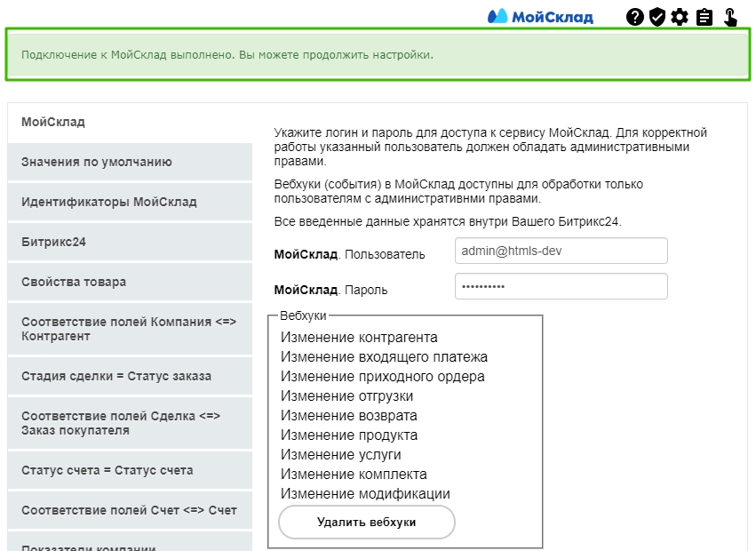
Task: Select the Битрикс24 sidebar tab
Action: pyautogui.click(x=130, y=243)
